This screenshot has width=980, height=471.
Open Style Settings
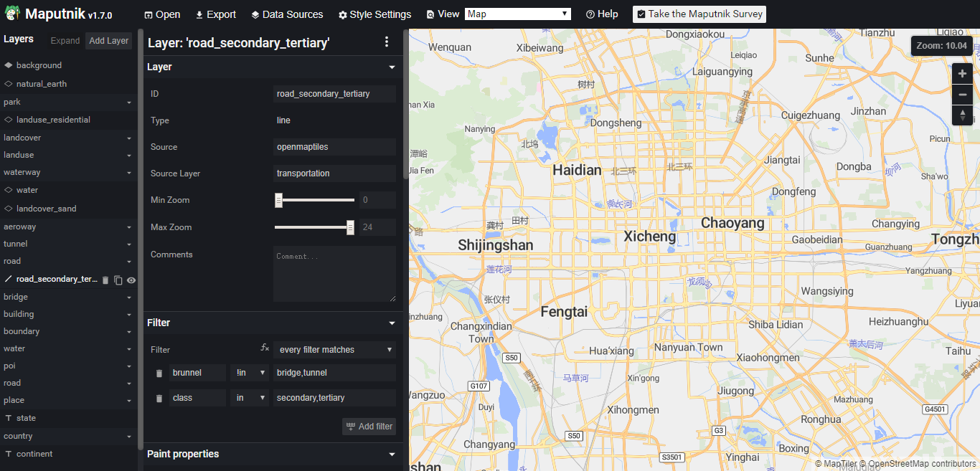tap(374, 14)
